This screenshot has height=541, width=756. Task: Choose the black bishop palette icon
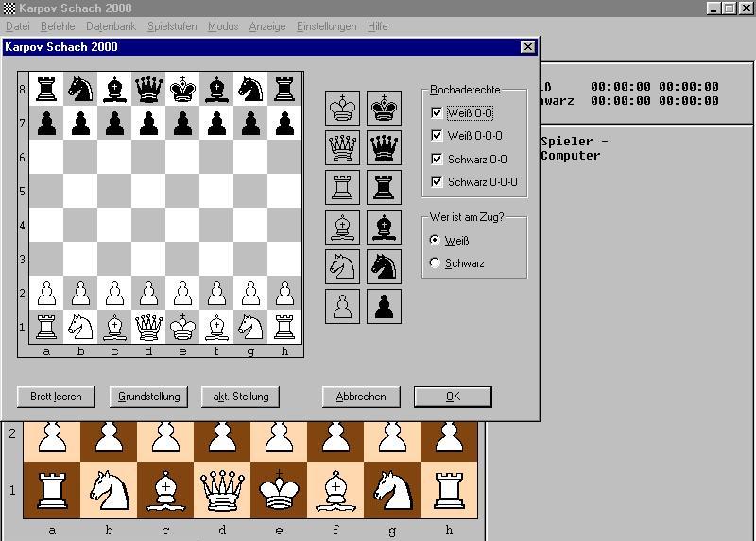point(384,227)
